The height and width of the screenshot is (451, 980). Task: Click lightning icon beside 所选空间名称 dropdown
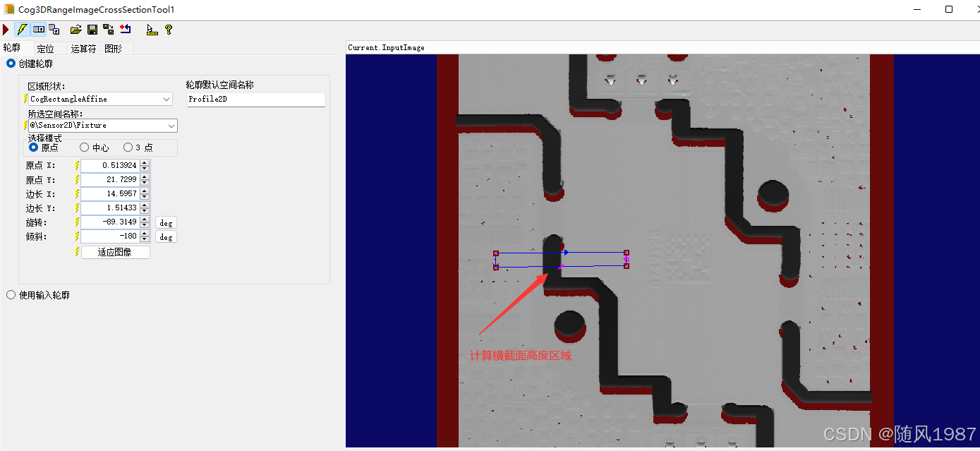coord(25,125)
